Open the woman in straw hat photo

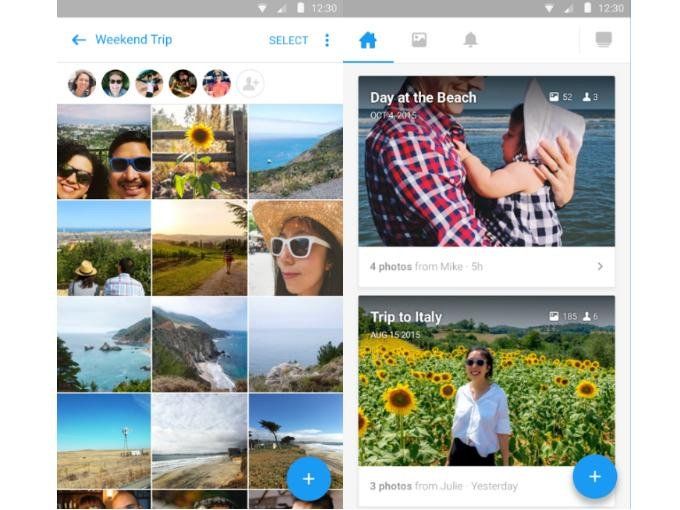(x=295, y=247)
